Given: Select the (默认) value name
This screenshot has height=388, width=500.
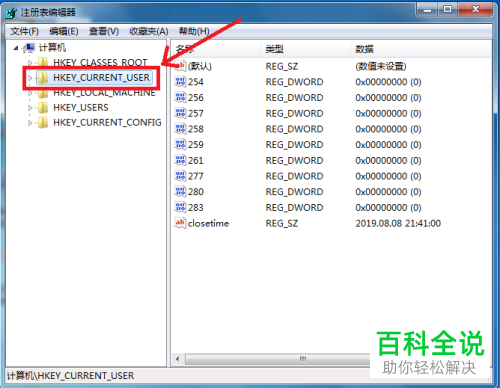Looking at the screenshot, I should [200, 66].
